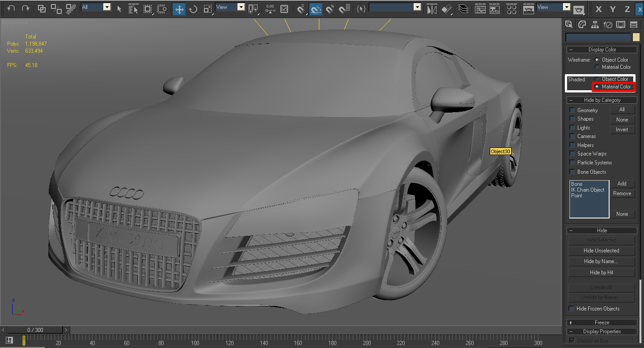This screenshot has height=348, width=644.
Task: Toggle the Percent Snap magnet
Action: pyautogui.click(x=330, y=8)
